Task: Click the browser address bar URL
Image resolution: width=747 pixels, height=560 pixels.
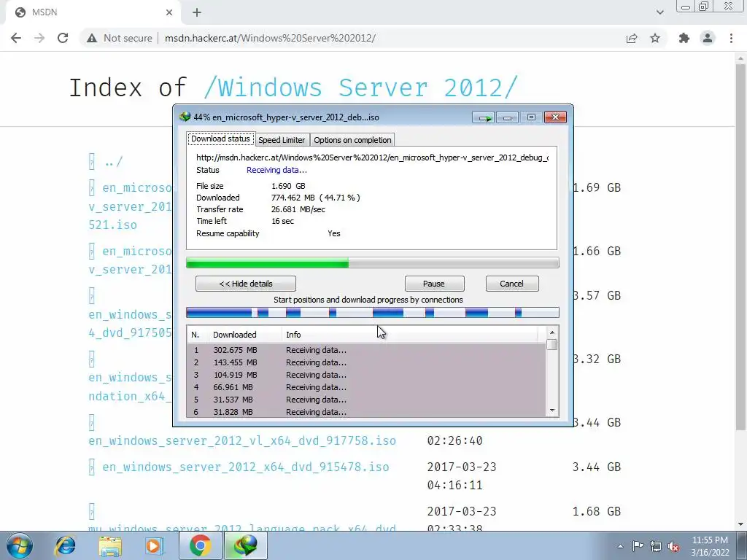Action: [270, 38]
